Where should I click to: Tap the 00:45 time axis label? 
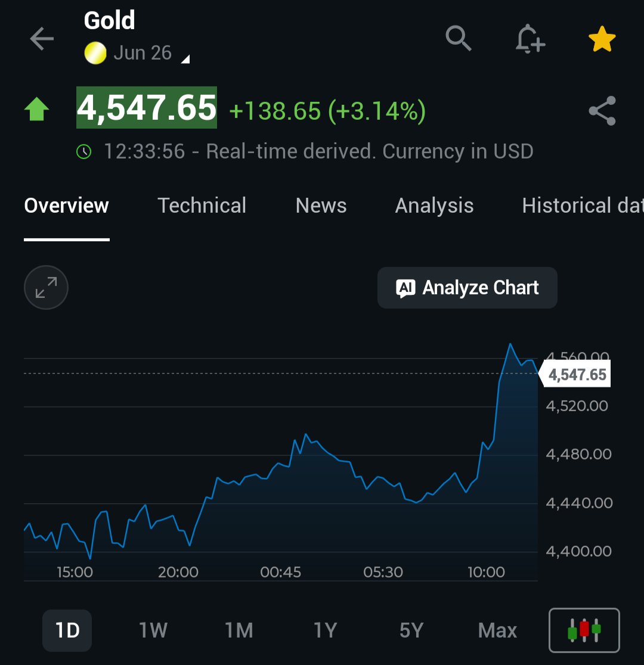(281, 572)
